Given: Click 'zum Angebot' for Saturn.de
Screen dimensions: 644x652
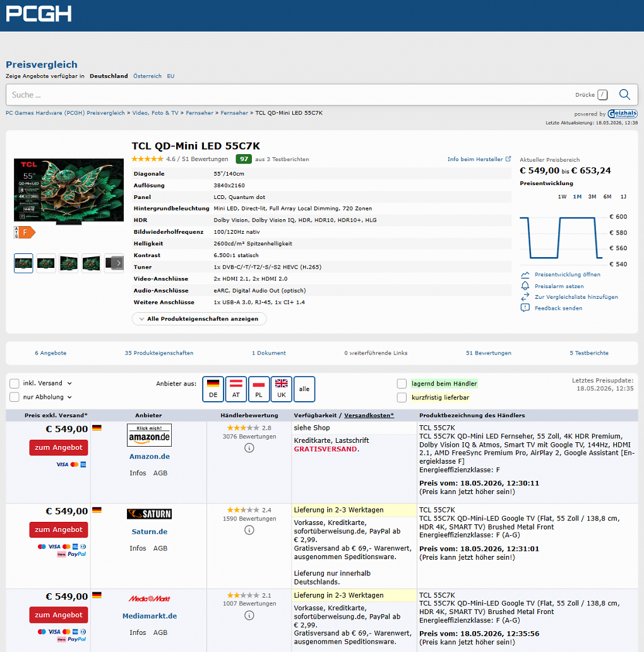Looking at the screenshot, I should [x=59, y=529].
